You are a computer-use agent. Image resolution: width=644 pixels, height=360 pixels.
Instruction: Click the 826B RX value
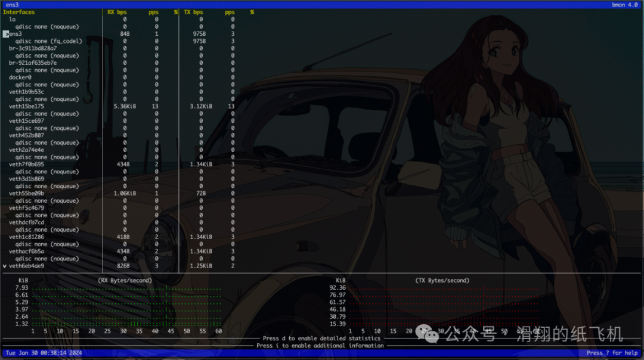(123, 266)
